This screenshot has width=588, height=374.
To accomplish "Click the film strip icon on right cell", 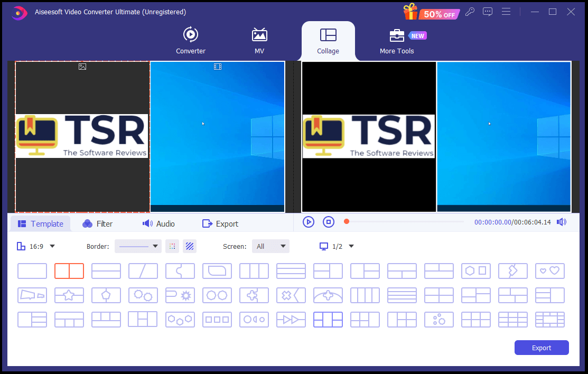I will coord(218,67).
